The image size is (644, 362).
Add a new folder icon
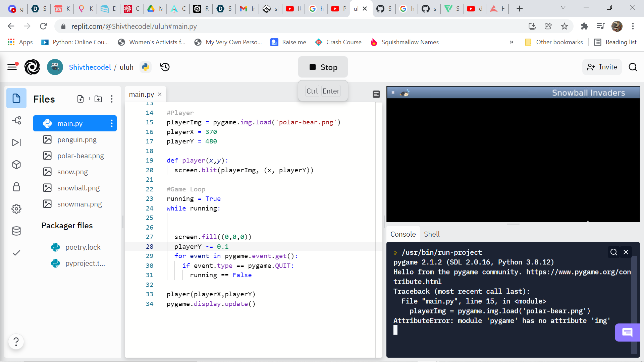point(98,99)
